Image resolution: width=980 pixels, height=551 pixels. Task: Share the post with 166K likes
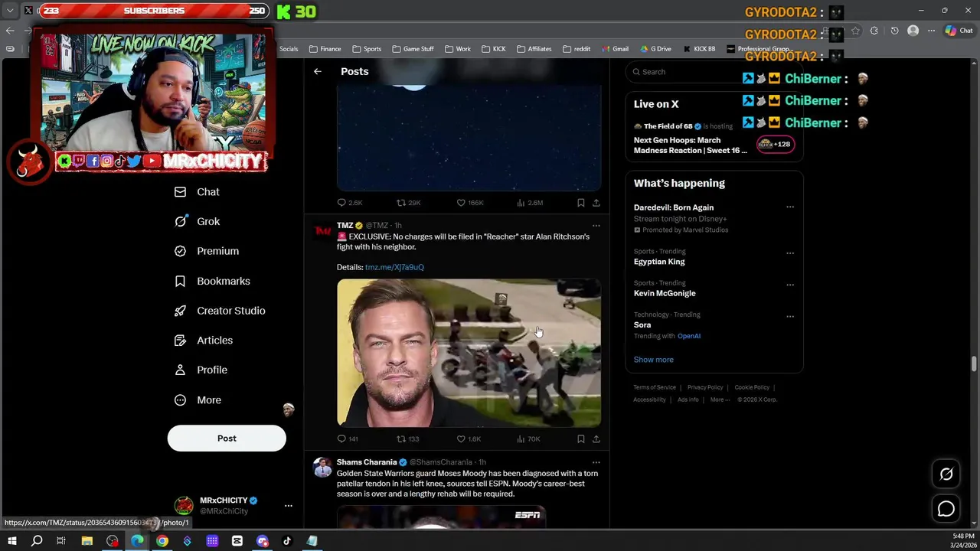pos(596,203)
